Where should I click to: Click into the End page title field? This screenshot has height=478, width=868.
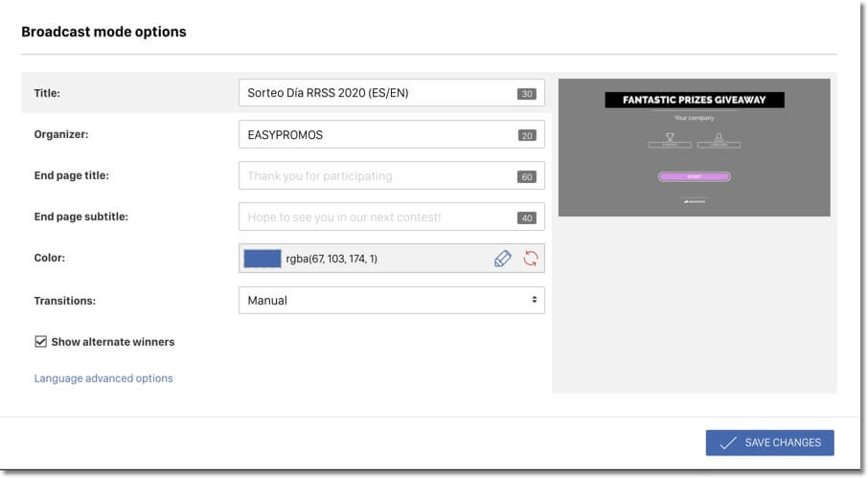coord(392,175)
